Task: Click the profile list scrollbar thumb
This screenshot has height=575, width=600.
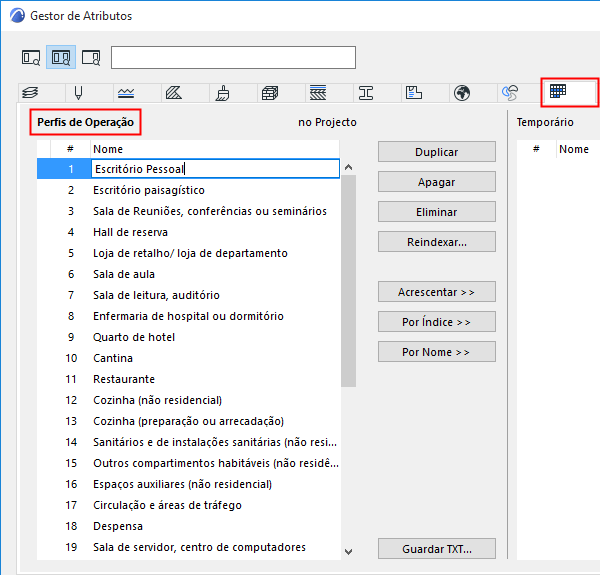Action: (348, 281)
